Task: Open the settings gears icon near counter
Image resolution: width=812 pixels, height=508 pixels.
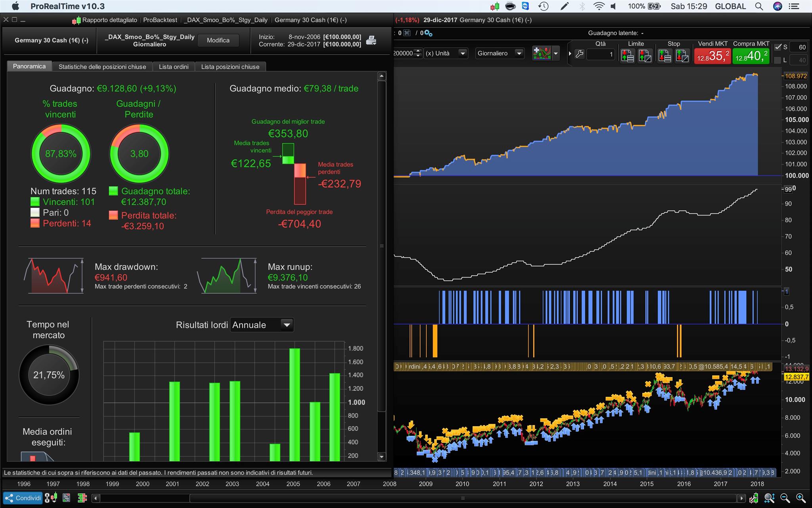Action: click(428, 33)
